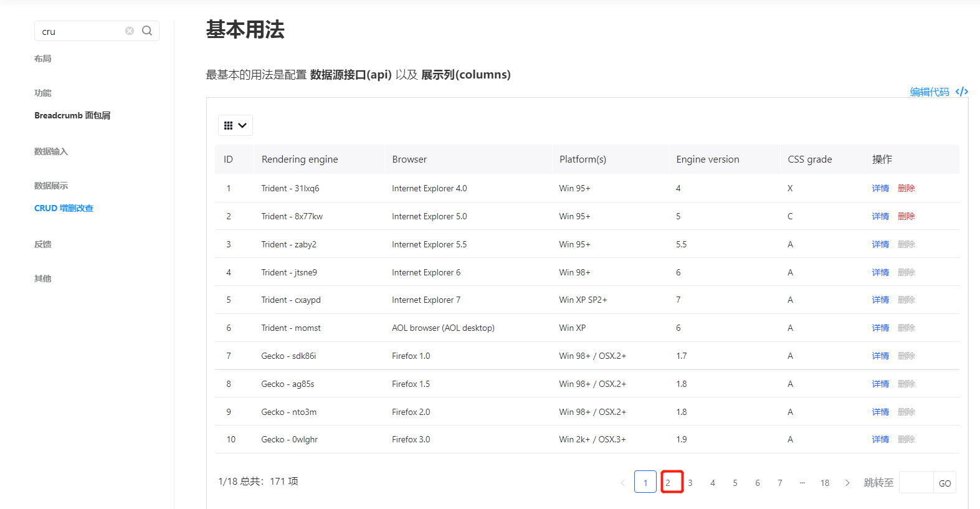Focus the 跳转至 page number input
Viewport: 980px width, 509px height.
(916, 482)
